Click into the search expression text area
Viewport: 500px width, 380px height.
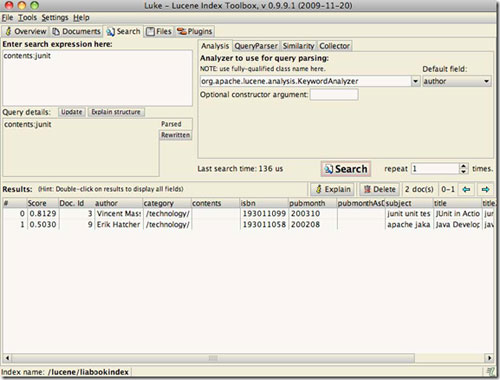[97, 78]
